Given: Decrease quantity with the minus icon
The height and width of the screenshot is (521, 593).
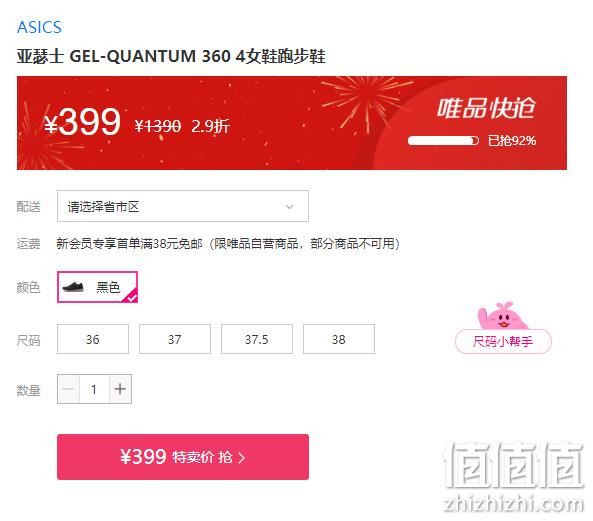Looking at the screenshot, I should [68, 389].
